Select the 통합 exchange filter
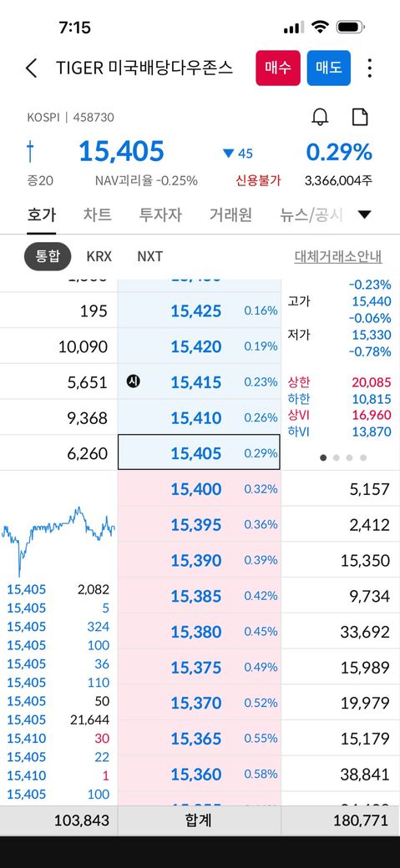Image resolution: width=400 pixels, height=868 pixels. tap(48, 256)
